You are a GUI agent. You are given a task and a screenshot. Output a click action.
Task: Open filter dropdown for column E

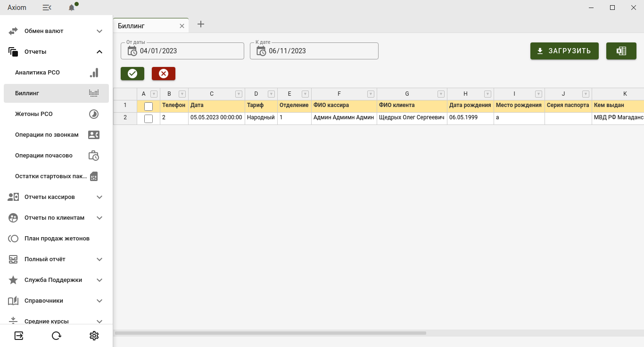305,94
